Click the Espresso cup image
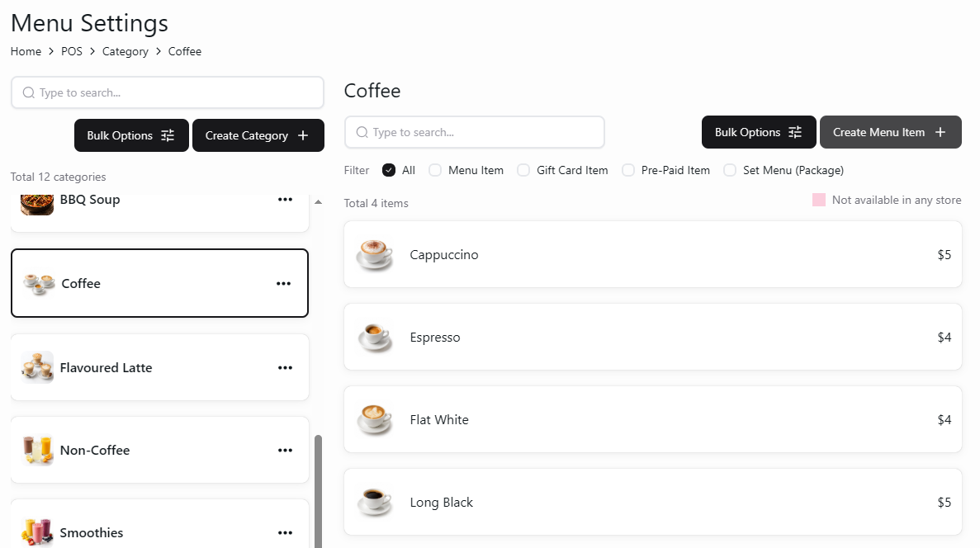Screen dimensions: 980x548 374,337
